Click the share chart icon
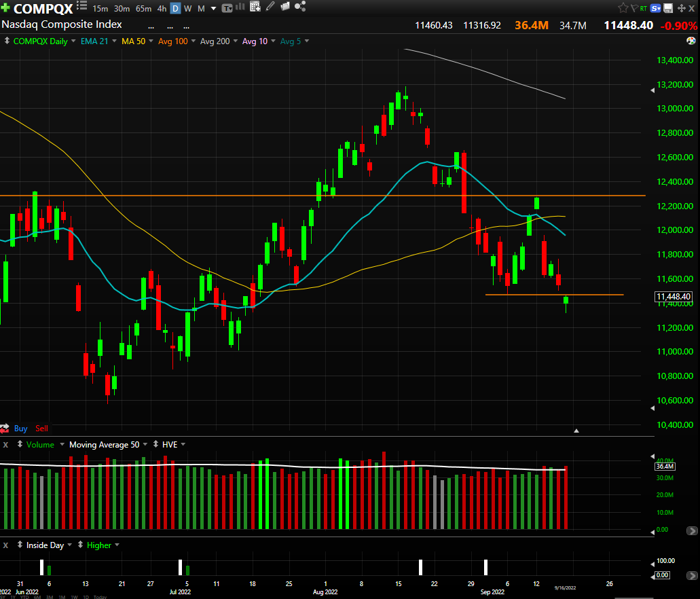 (x=300, y=6)
